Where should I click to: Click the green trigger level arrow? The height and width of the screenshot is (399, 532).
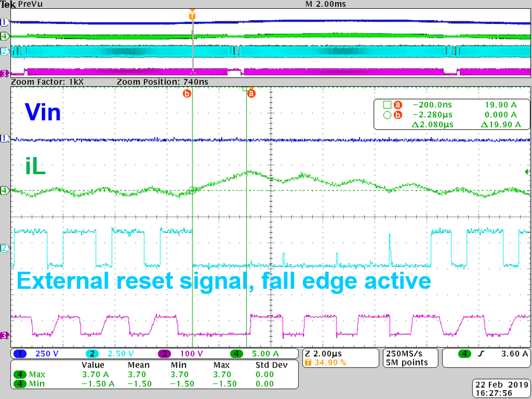(527, 172)
